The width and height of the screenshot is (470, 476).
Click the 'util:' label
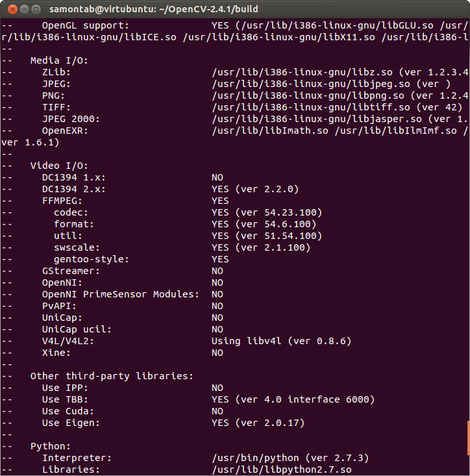pos(68,236)
